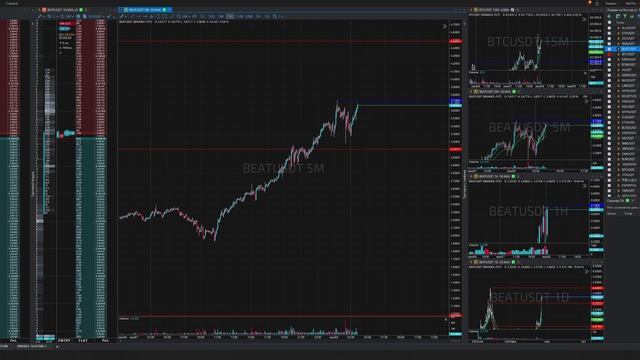Toggle the green indicator on the main BEATUSDT 5M tab
640x360 pixels.
pos(164,9)
